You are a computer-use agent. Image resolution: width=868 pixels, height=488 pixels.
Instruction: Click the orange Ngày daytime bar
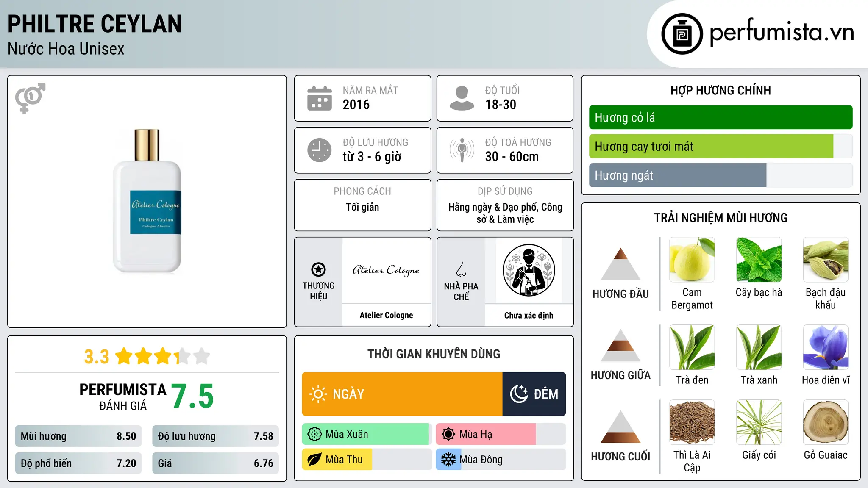(402, 394)
